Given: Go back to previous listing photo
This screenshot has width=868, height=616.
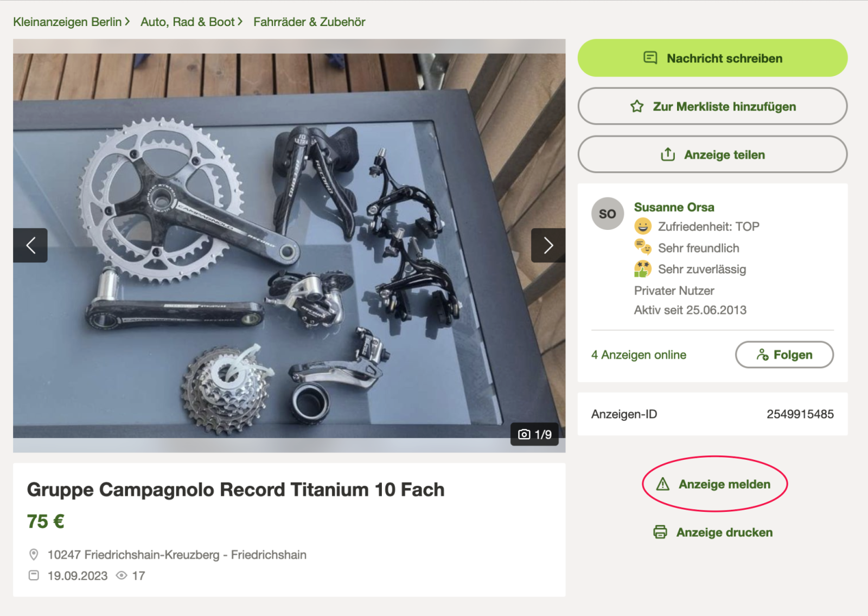Looking at the screenshot, I should coord(30,246).
